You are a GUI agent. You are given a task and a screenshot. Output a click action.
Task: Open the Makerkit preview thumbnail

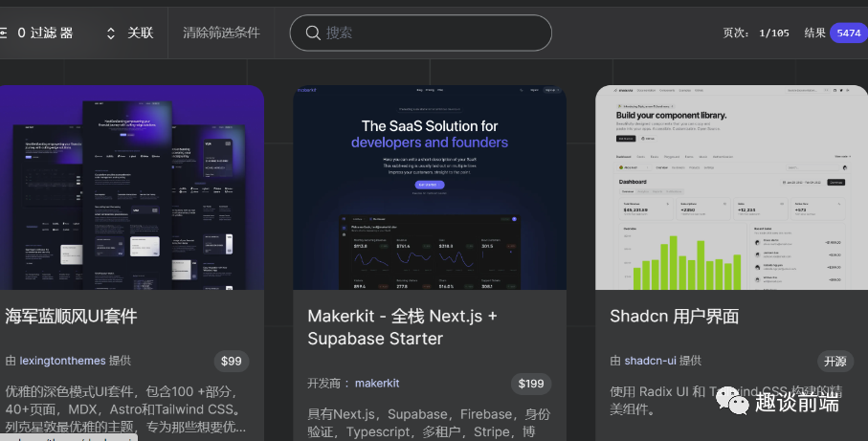pyautogui.click(x=430, y=187)
